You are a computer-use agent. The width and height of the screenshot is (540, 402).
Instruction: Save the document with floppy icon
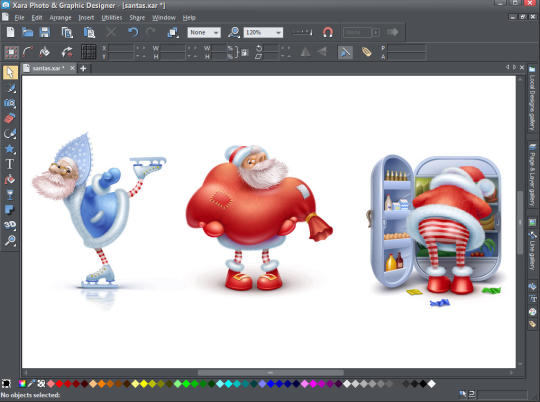pos(45,32)
